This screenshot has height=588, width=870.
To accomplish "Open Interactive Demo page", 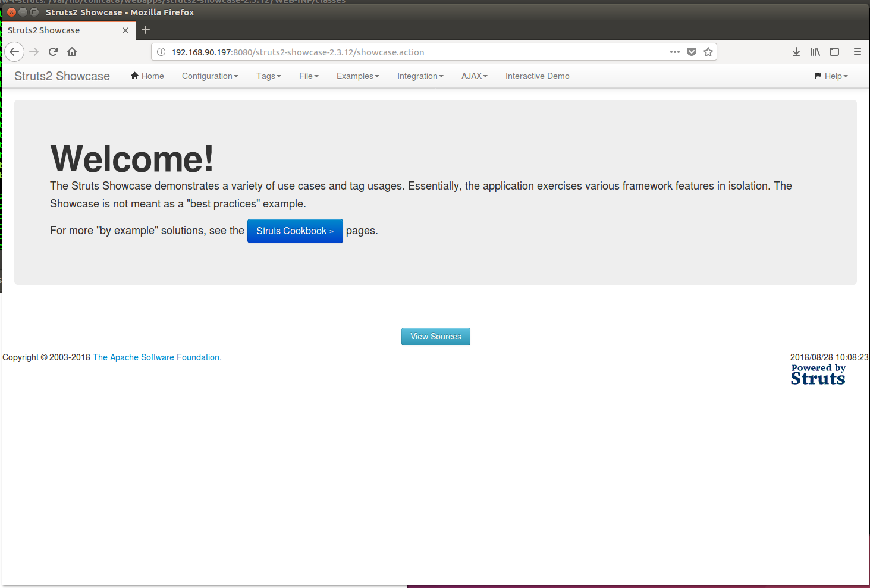I will 538,76.
